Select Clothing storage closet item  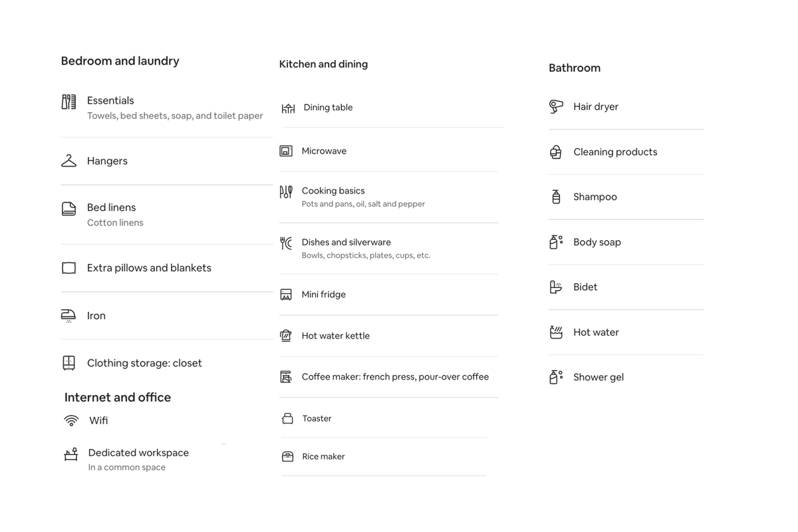(167, 363)
